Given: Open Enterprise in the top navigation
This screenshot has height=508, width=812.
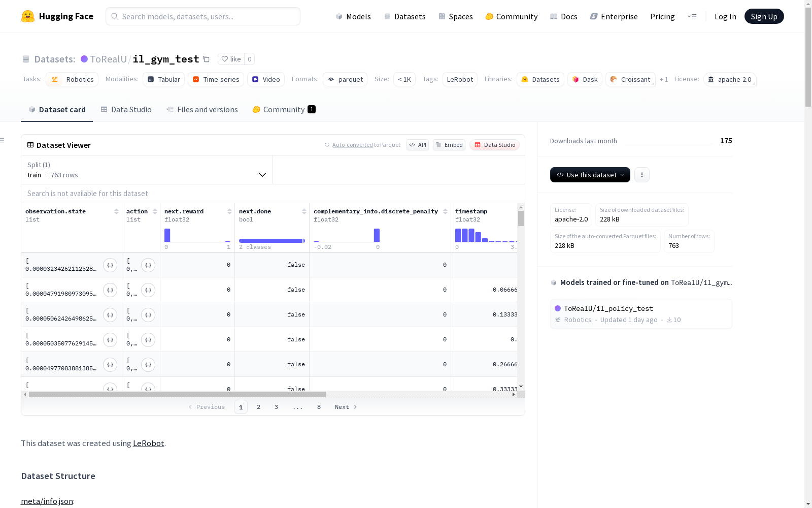Looking at the screenshot, I should [614, 16].
